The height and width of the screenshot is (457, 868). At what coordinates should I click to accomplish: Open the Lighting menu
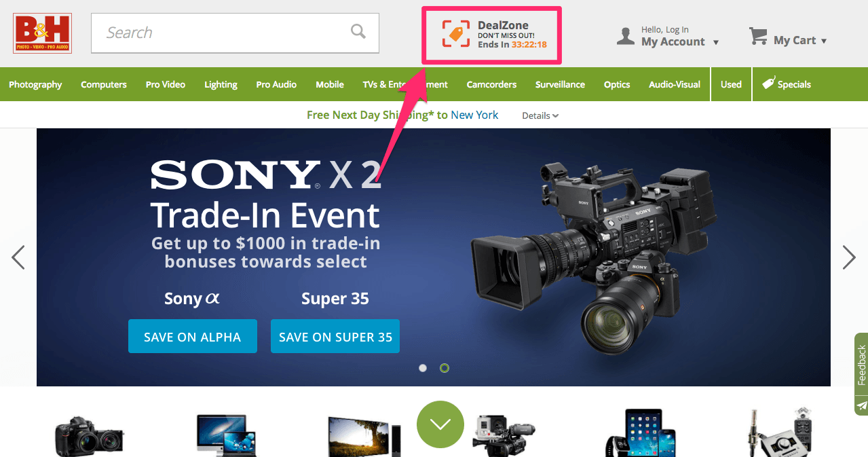point(221,84)
